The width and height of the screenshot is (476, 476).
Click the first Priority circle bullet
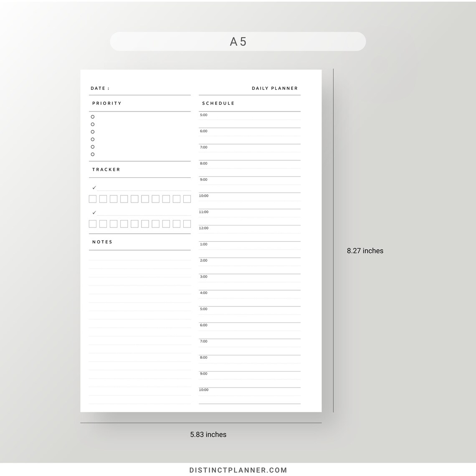[92, 117]
